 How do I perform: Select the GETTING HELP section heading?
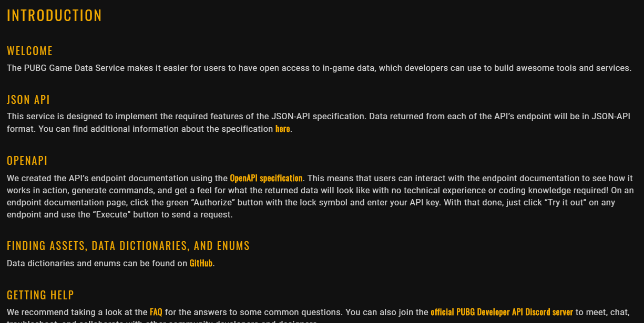40,295
